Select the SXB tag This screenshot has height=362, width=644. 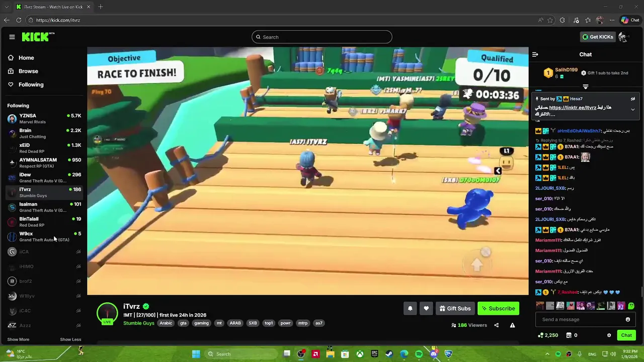(x=253, y=323)
